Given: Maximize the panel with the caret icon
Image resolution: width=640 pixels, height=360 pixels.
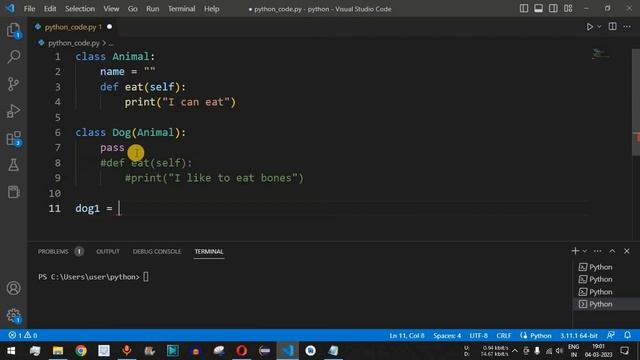Looking at the screenshot, I should click(612, 251).
